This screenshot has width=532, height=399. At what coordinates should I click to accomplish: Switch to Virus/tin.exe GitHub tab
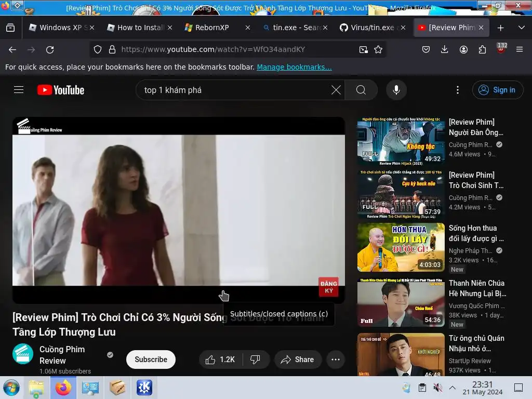pyautogui.click(x=372, y=28)
